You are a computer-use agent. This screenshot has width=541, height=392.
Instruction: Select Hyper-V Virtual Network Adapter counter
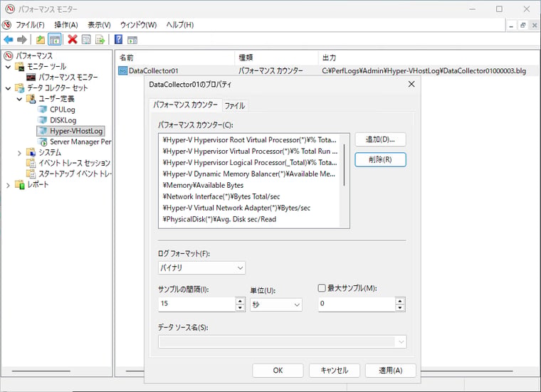236,208
